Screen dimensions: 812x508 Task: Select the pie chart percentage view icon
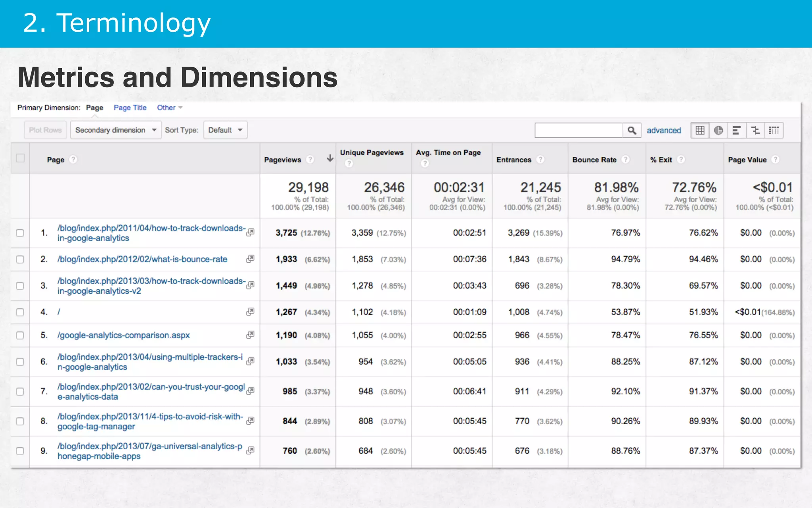(x=718, y=131)
